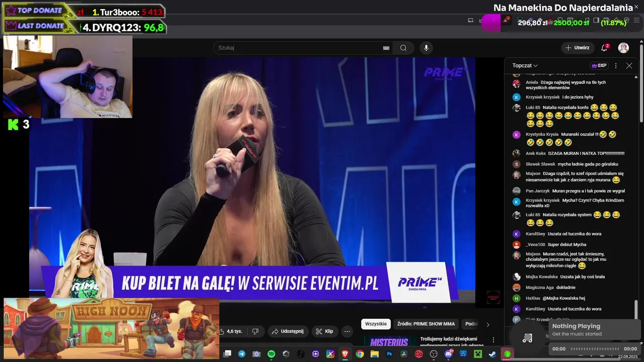Click the 0XP badge in chat header
Image resolution: width=644 pixels, height=362 pixels.
pyautogui.click(x=599, y=65)
